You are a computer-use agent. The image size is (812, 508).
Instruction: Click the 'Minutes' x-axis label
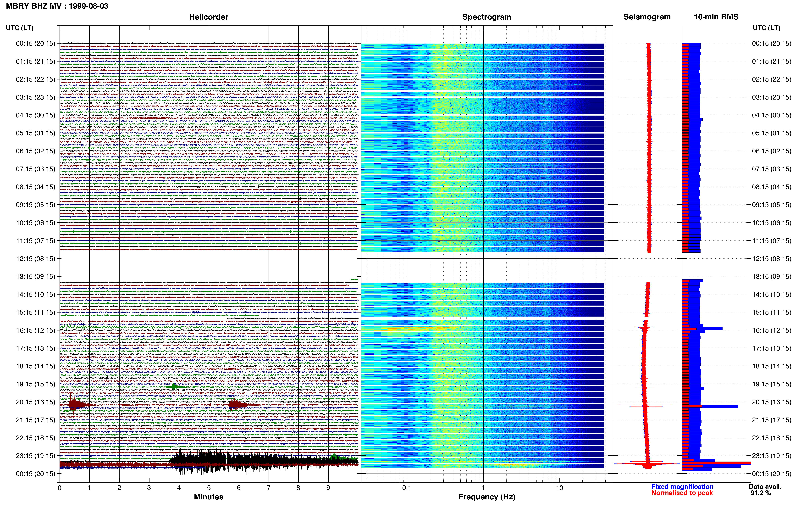coord(209,497)
